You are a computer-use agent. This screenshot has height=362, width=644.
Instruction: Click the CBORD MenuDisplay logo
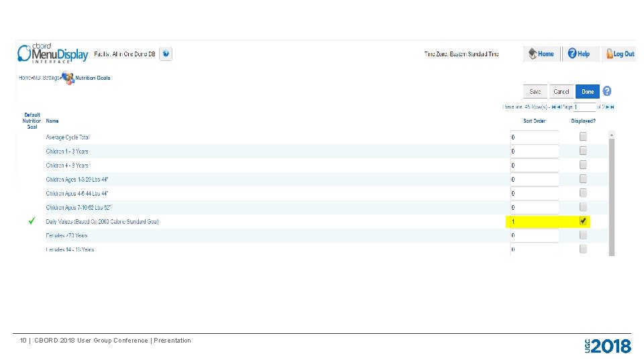pos(52,54)
